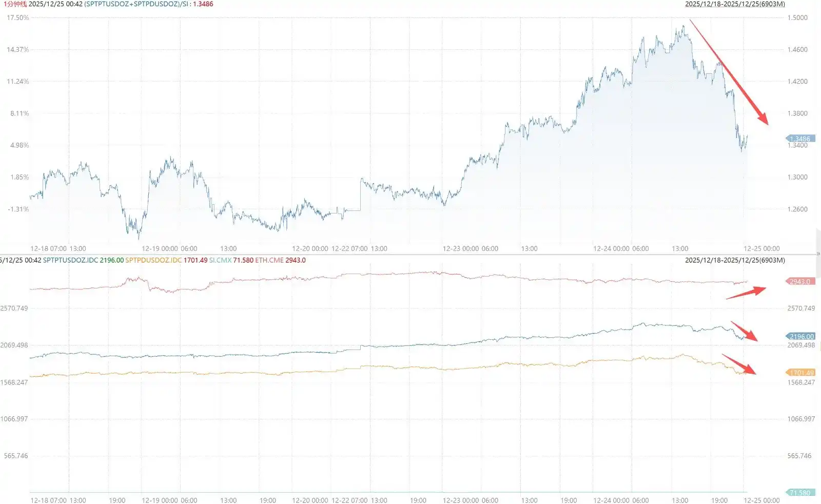This screenshot has width=821, height=504.
Task: Click the teal 71.580 price tag
Action: coord(799,493)
